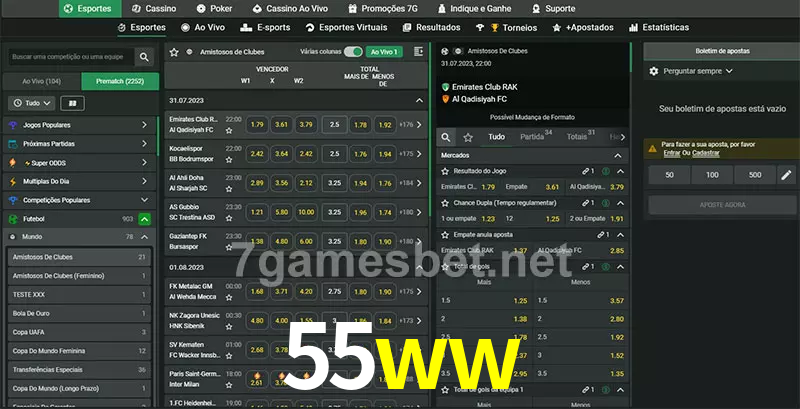
Task: Collapse the 31.07.2023 date group
Action: click(419, 101)
